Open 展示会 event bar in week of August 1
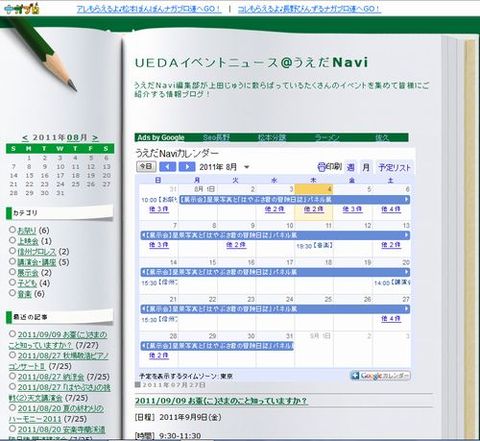The height and width of the screenshot is (441, 480). 295,200
